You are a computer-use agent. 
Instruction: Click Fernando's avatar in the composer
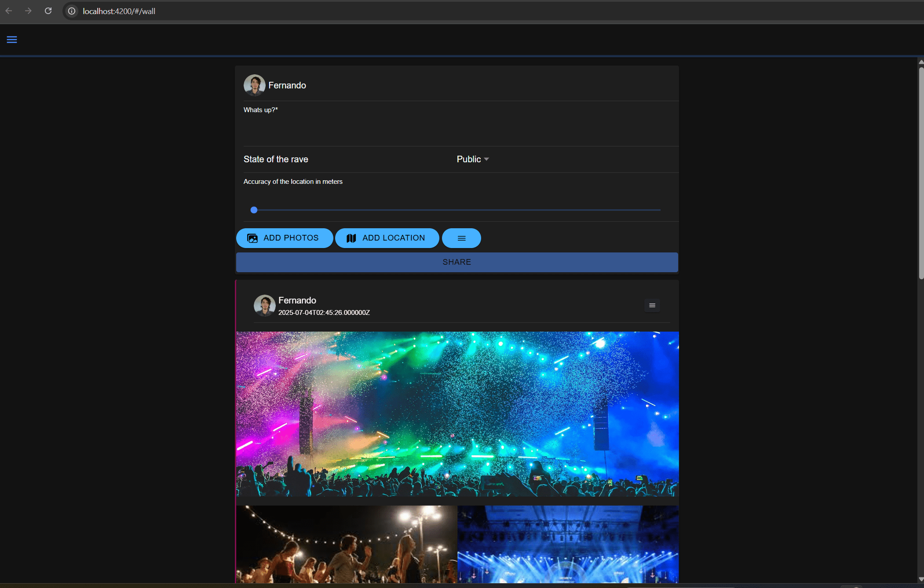pos(254,85)
